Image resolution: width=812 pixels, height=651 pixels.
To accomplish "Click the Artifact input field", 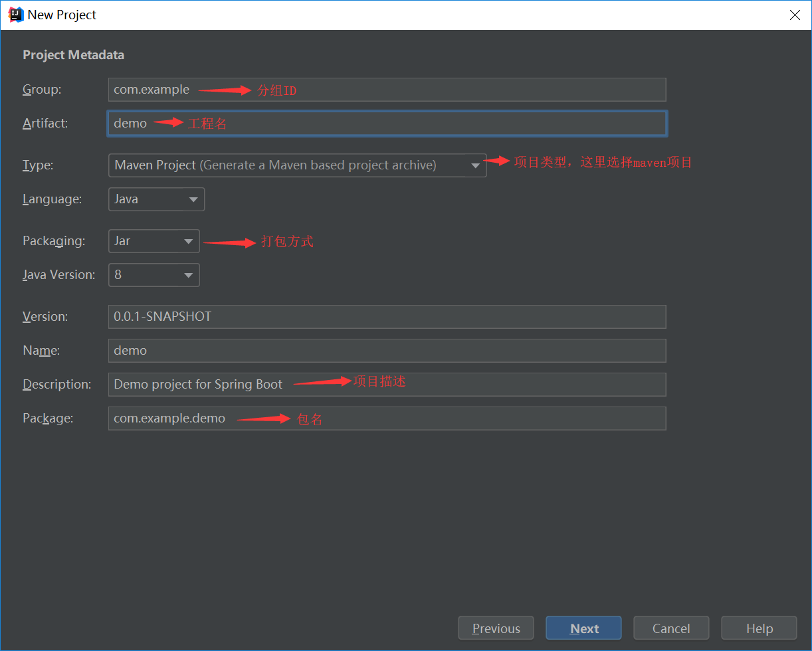I will [387, 124].
